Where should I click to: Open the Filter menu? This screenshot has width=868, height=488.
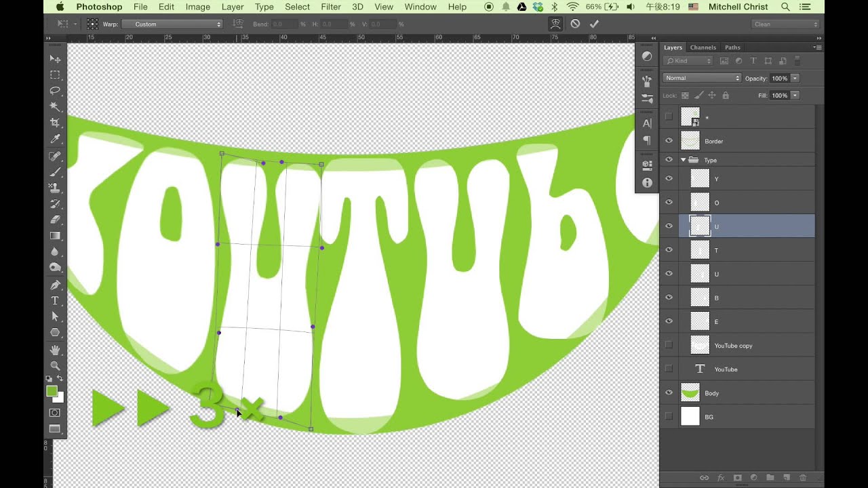pos(331,7)
